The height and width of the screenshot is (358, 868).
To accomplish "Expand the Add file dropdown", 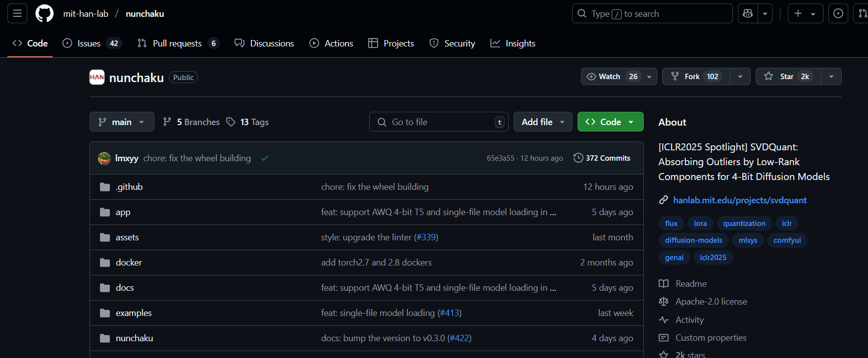I will click(543, 122).
